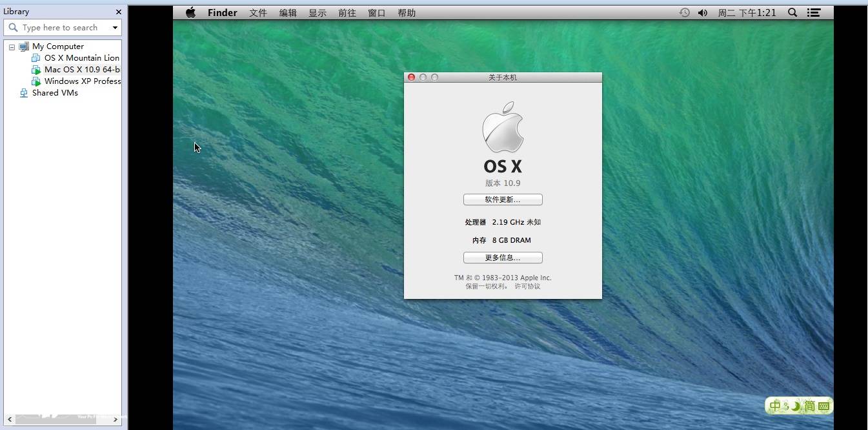Select OS X Mountain Lion VM

[x=81, y=58]
